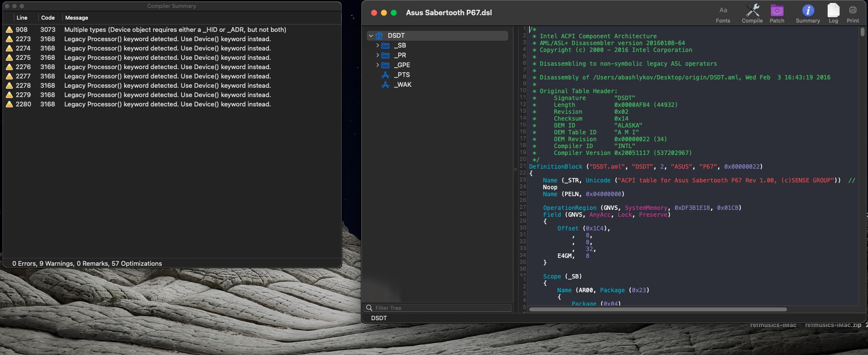Image resolution: width=868 pixels, height=355 pixels.
Task: Click the Filter Tree search field
Action: pos(442,308)
